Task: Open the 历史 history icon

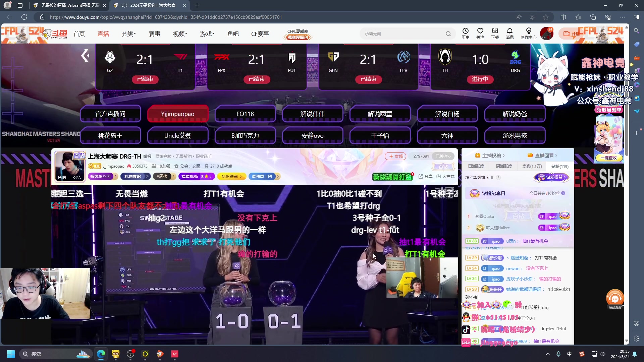Action: pyautogui.click(x=465, y=34)
